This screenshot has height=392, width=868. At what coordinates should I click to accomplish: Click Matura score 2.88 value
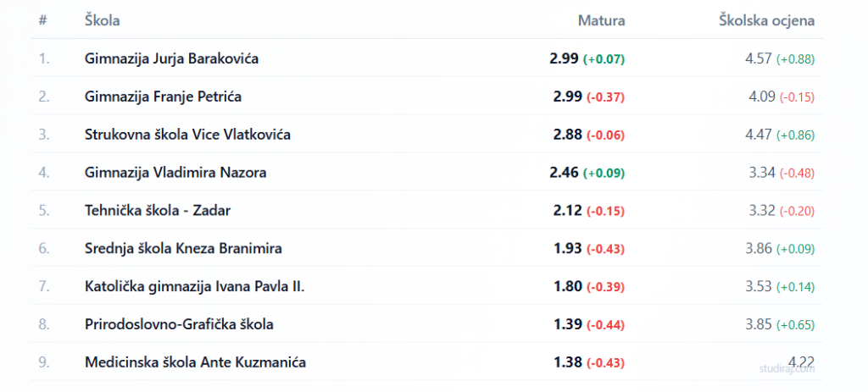(x=565, y=135)
